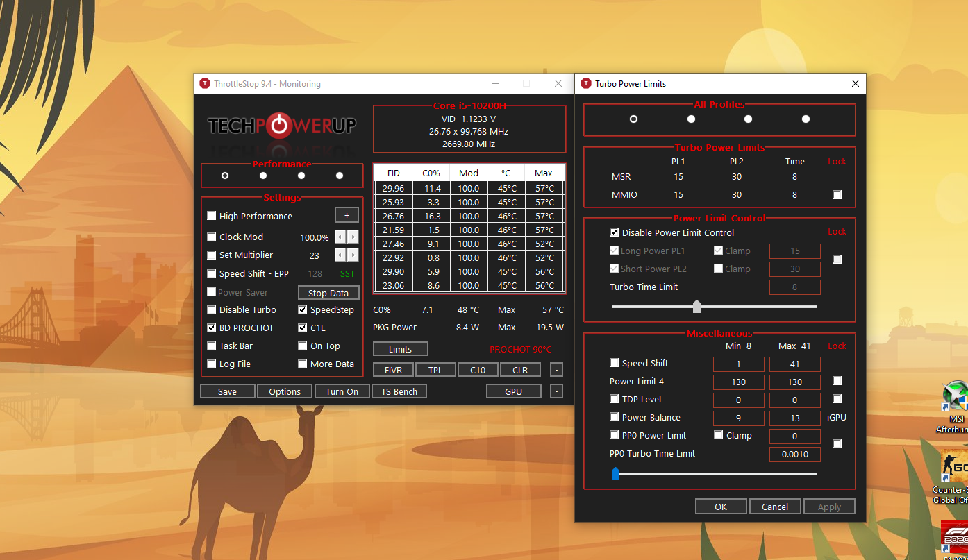
Task: Uncheck the SpeedStep checkbox
Action: [303, 309]
